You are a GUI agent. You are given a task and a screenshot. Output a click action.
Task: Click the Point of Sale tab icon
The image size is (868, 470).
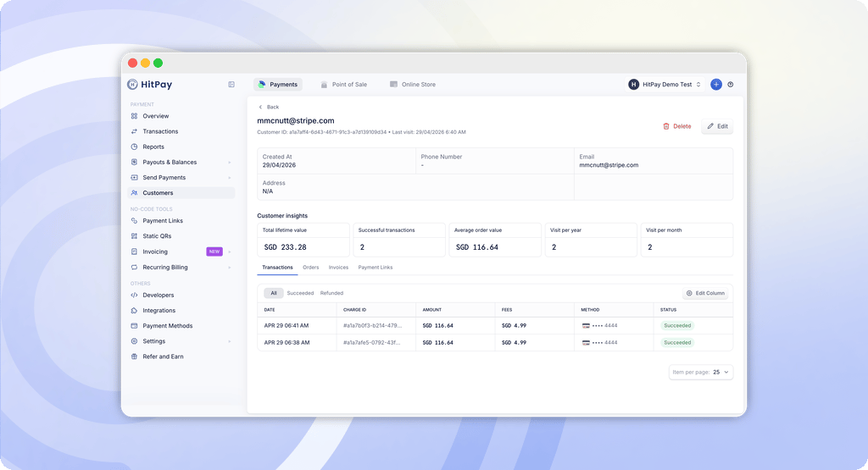tap(324, 85)
